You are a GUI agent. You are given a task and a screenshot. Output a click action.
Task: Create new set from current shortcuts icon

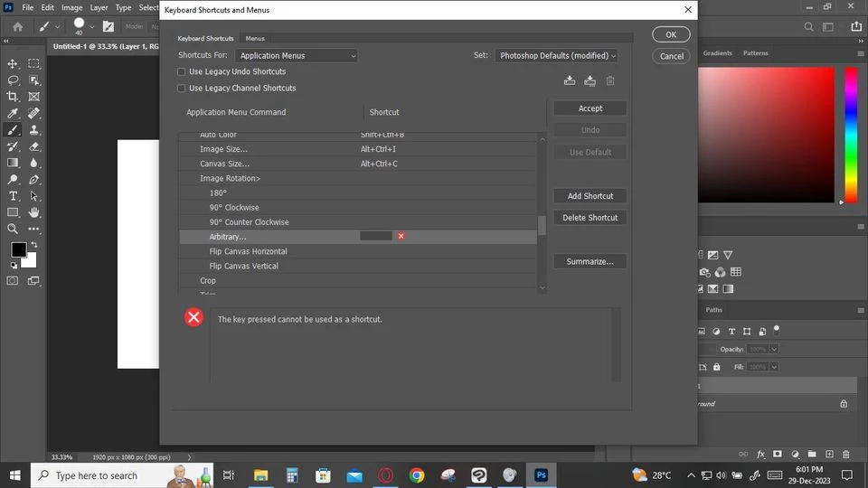pos(590,80)
